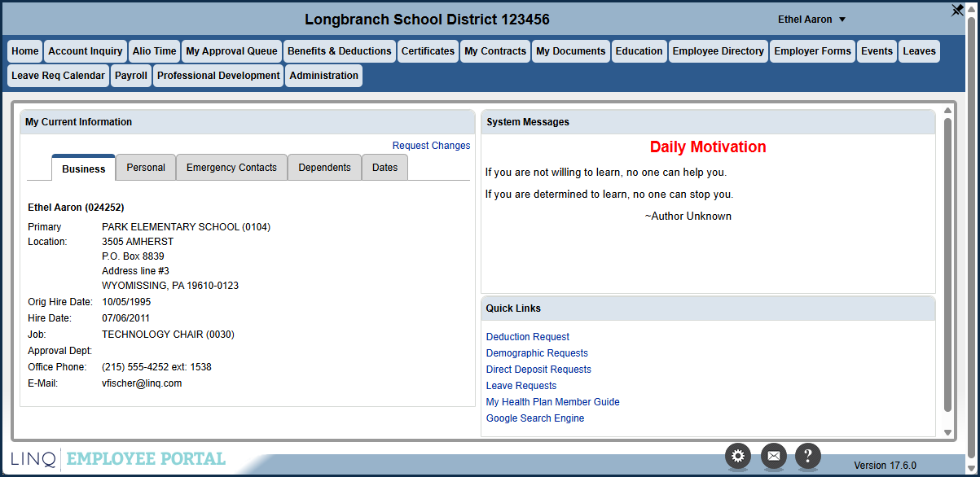
Task: Open the help question mark icon
Action: 807,457
